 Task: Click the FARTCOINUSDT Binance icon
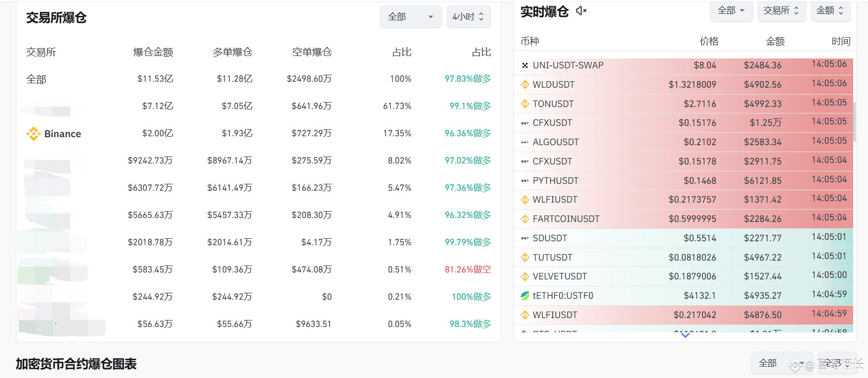point(525,219)
